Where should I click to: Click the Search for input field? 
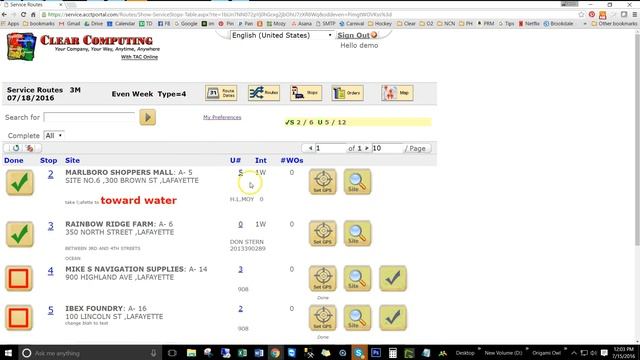(x=89, y=117)
